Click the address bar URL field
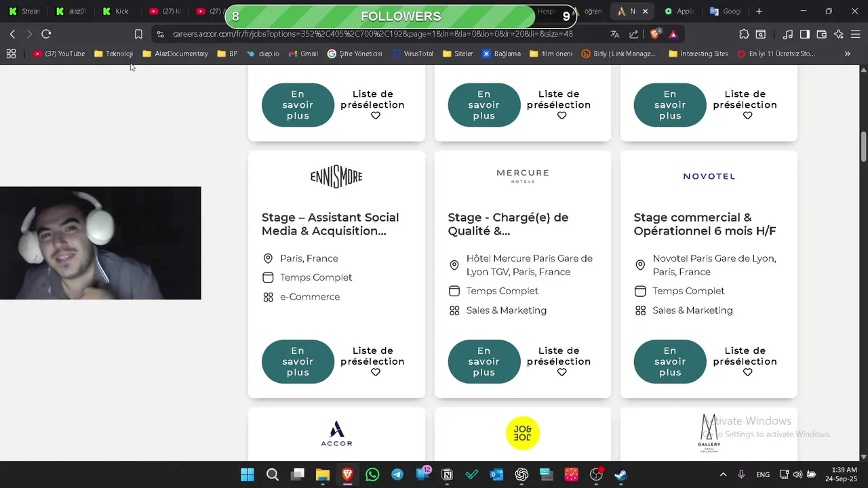The height and width of the screenshot is (488, 868). point(373,34)
